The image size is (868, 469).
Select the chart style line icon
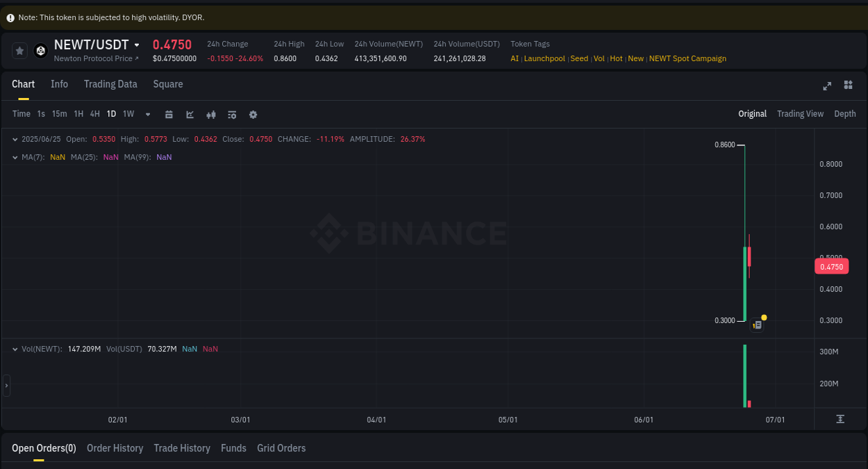190,114
